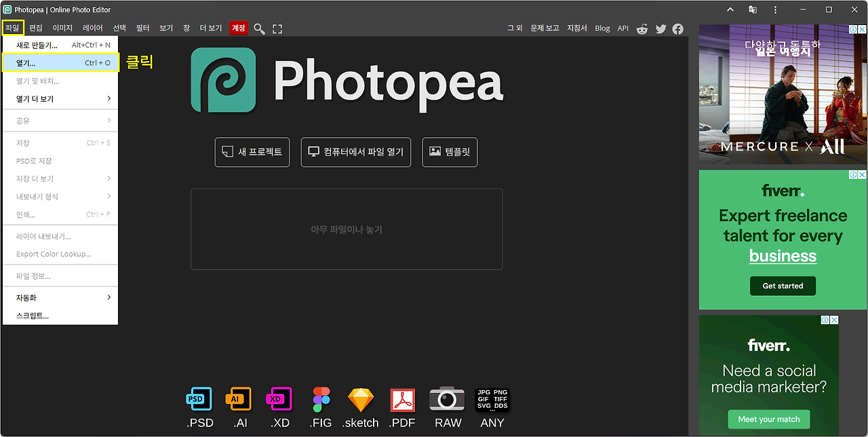Click the business link in Fiverr ad
This screenshot has height=437, width=868.
pos(783,256)
